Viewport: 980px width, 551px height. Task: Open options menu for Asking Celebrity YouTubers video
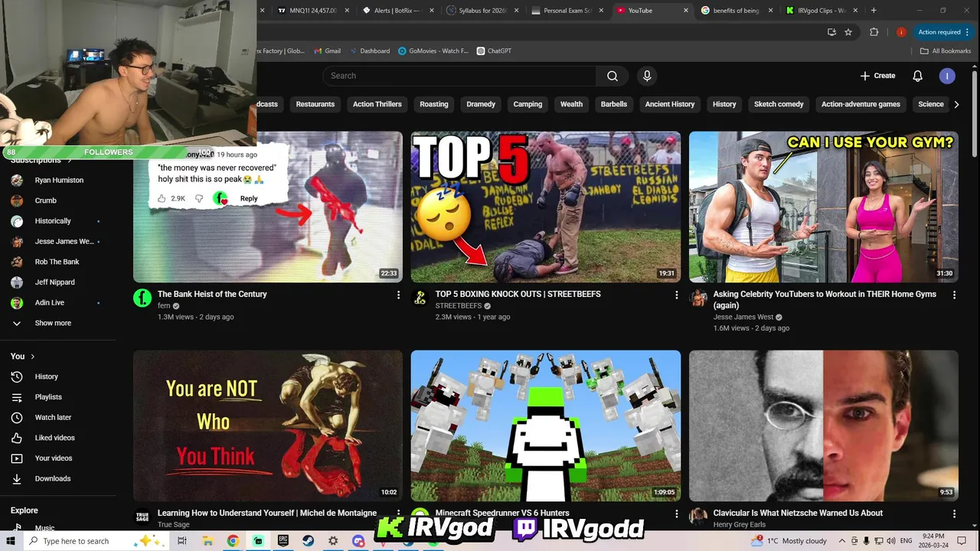(954, 295)
